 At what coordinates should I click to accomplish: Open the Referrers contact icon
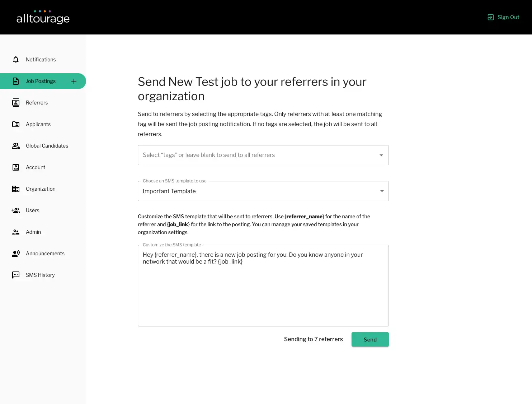pos(16,103)
